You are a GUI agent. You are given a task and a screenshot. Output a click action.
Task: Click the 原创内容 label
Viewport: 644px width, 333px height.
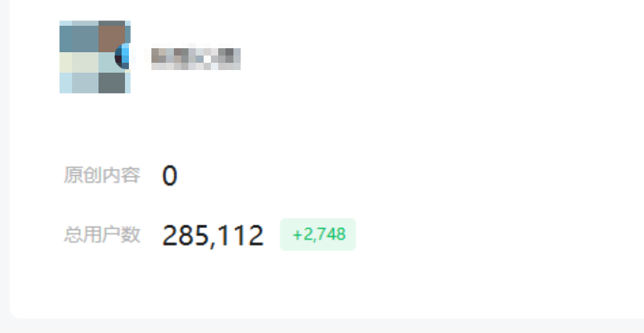tap(102, 175)
